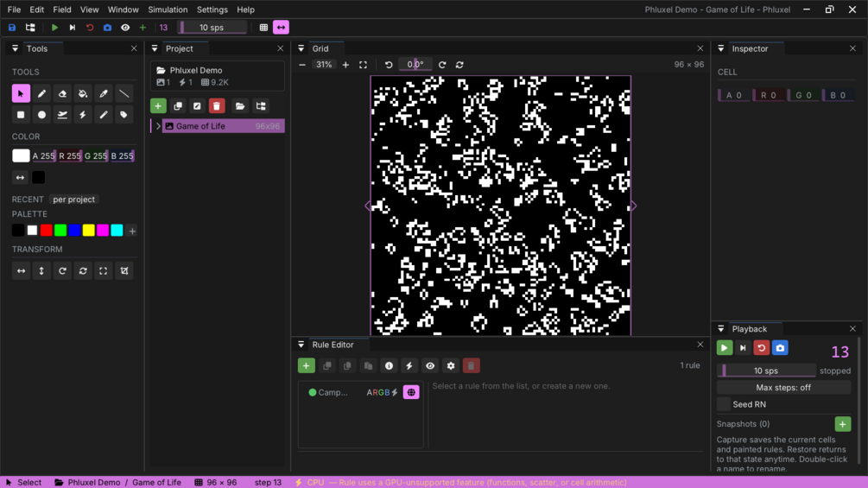Toggle the pink globe button on Camp rule
Screen dimensions: 868x488
pos(411,392)
